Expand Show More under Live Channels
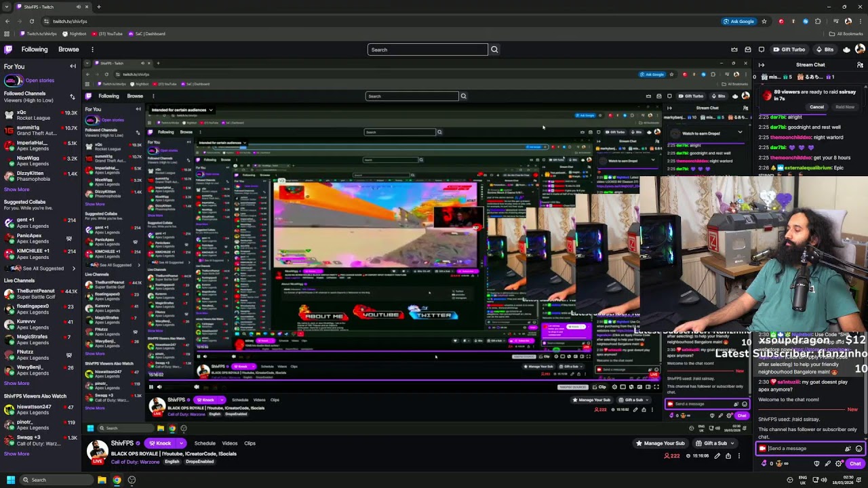 click(x=16, y=384)
